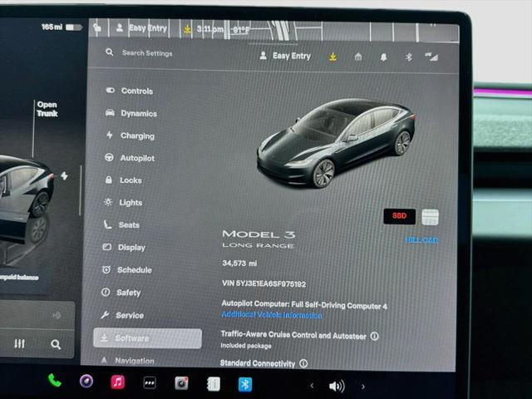Tap the VIN 5YJ3E1EA6SF975192 text

(264, 283)
